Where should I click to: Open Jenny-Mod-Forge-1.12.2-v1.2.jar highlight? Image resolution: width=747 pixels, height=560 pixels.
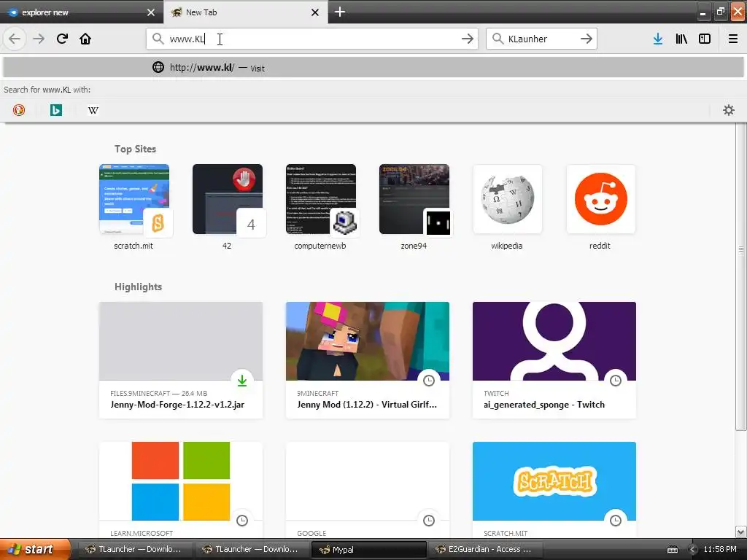[x=181, y=360]
